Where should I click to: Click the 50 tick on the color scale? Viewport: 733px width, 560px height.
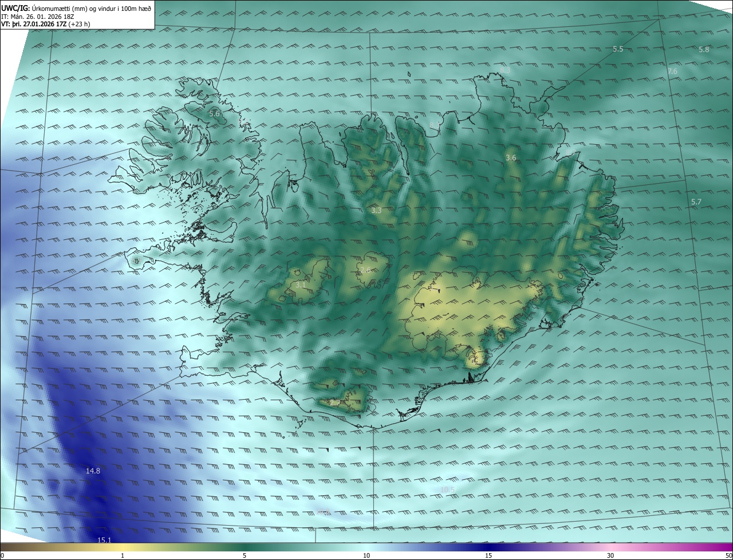[x=728, y=555]
